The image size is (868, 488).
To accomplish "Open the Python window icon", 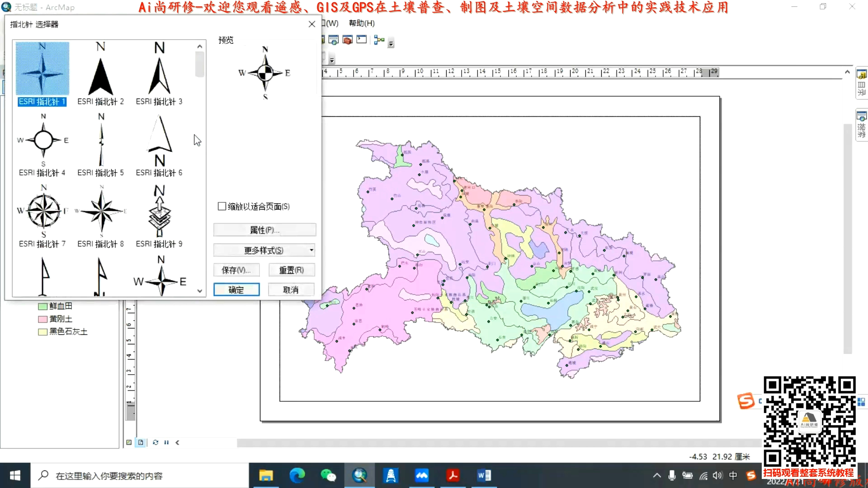I will pyautogui.click(x=362, y=40).
